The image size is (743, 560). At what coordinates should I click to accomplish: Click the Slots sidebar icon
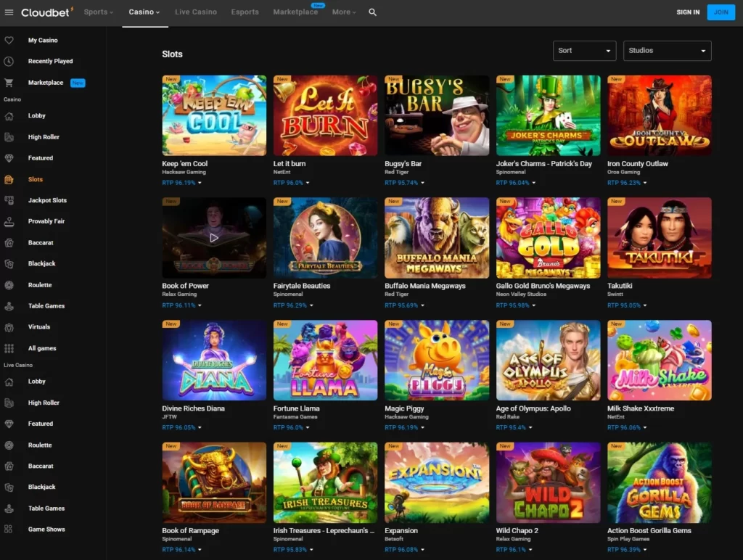pos(9,180)
